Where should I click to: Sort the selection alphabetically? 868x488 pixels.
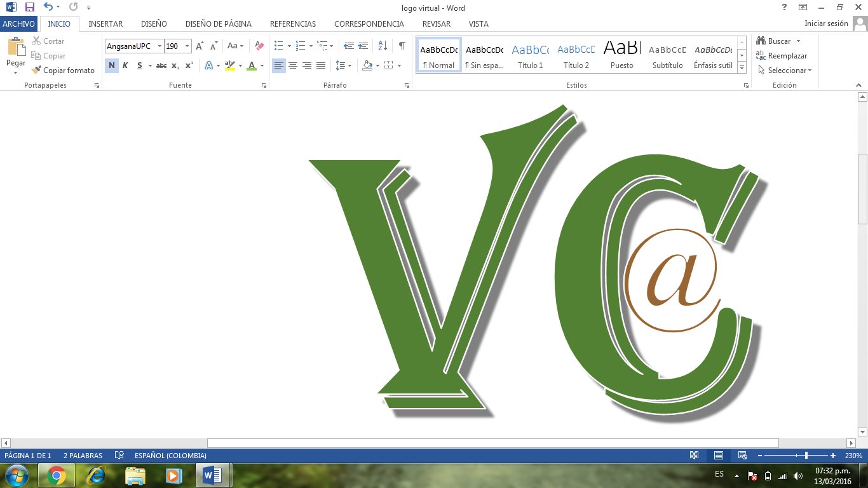(383, 46)
